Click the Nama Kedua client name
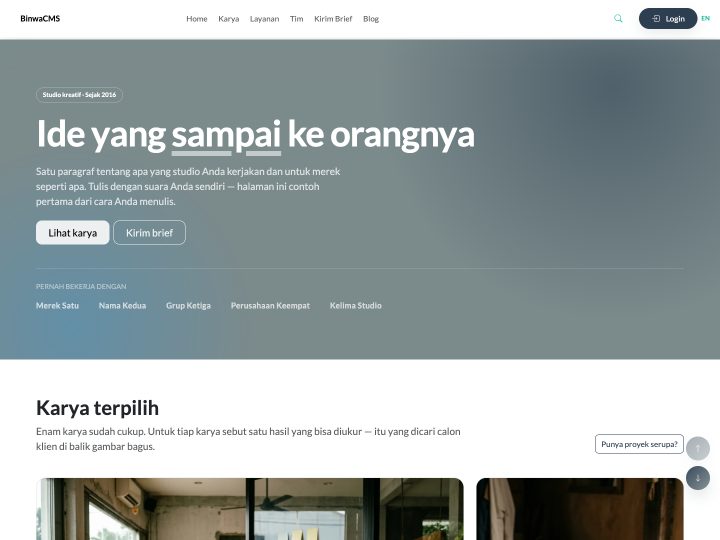720x540 pixels. coord(122,305)
